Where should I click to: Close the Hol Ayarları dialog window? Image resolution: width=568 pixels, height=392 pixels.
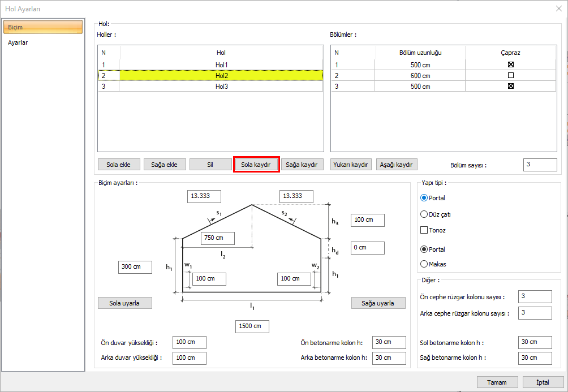coord(559,8)
